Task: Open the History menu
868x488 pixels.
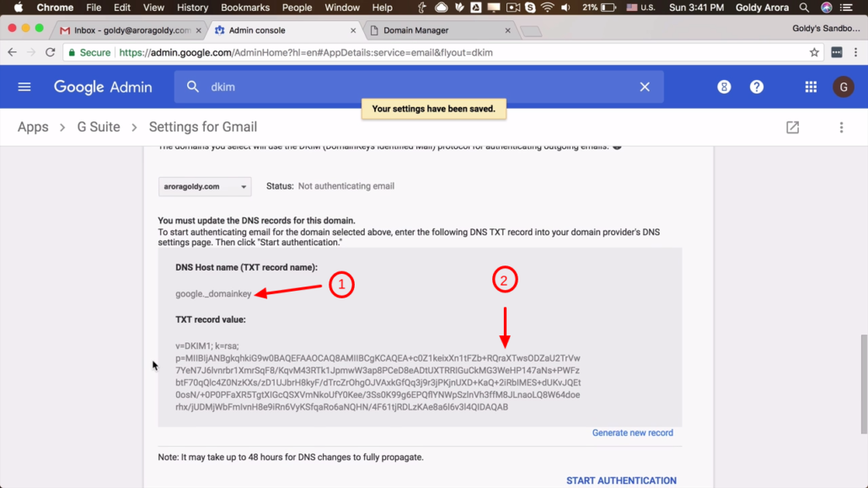Action: click(193, 8)
